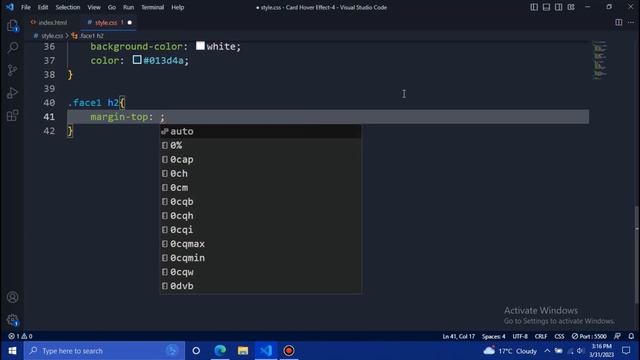The height and width of the screenshot is (360, 640).
Task: Open the View menu
Action: click(x=94, y=7)
